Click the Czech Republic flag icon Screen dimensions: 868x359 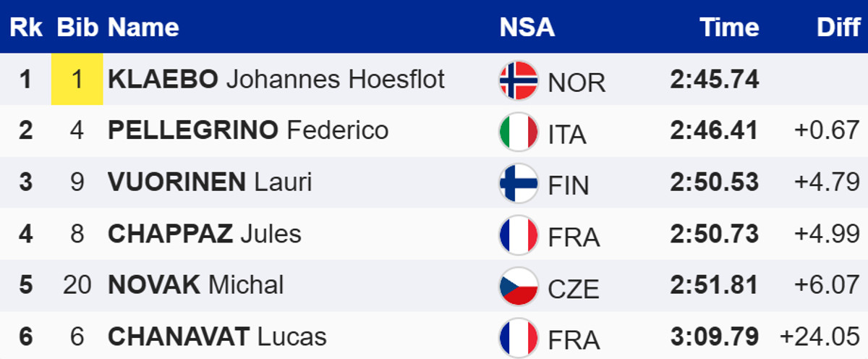coord(519,286)
